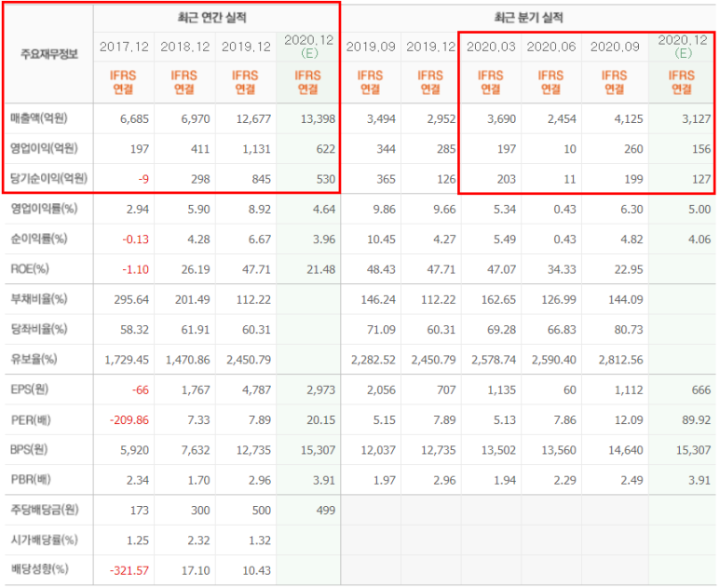This screenshot has height=588, width=720.
Task: Click the payout ratio value -321.57
Action: click(x=129, y=571)
